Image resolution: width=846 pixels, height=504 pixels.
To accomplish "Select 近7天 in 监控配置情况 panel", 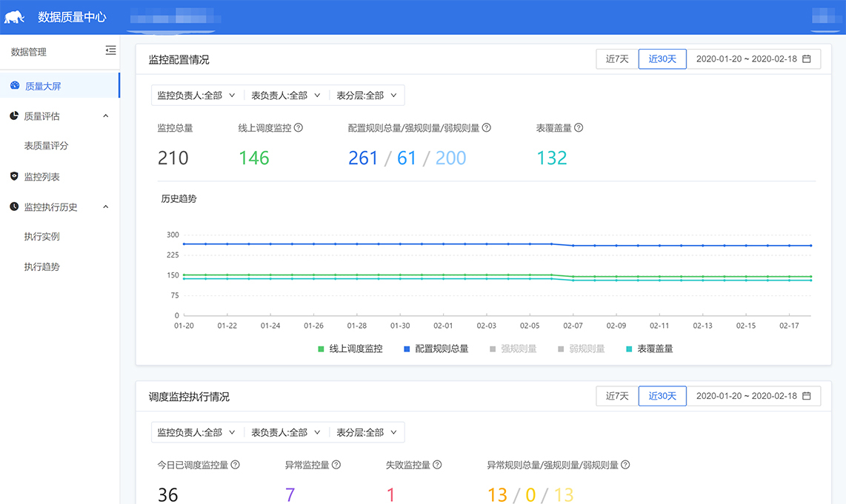I will click(x=616, y=59).
